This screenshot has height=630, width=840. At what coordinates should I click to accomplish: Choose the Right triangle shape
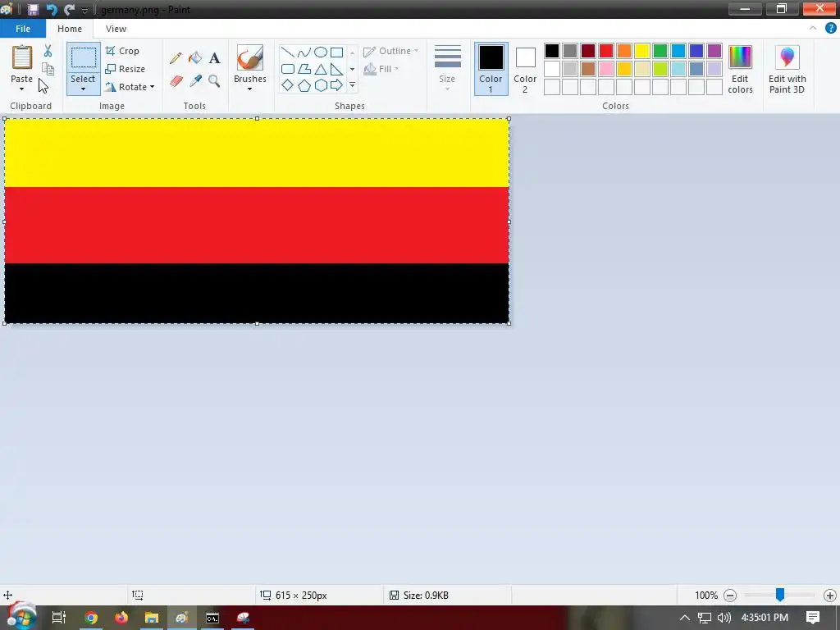tap(336, 69)
